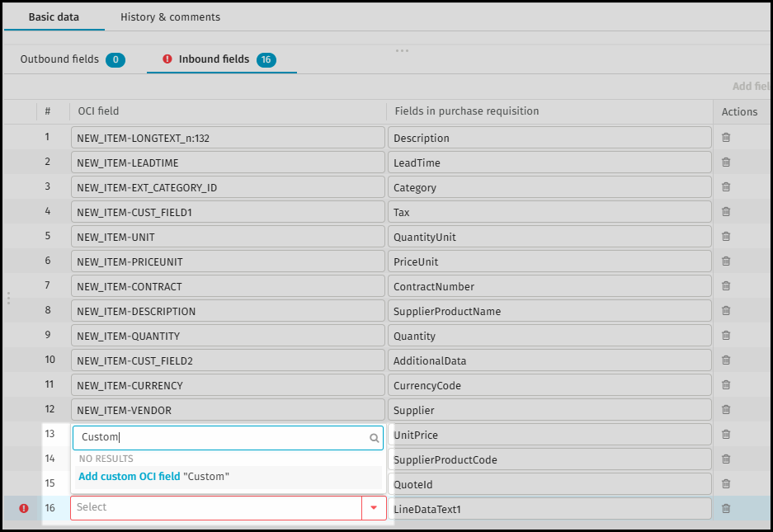Viewport: 773px width, 532px height.
Task: Delete row 8 SupplierProductName mapping
Action: pos(726,311)
